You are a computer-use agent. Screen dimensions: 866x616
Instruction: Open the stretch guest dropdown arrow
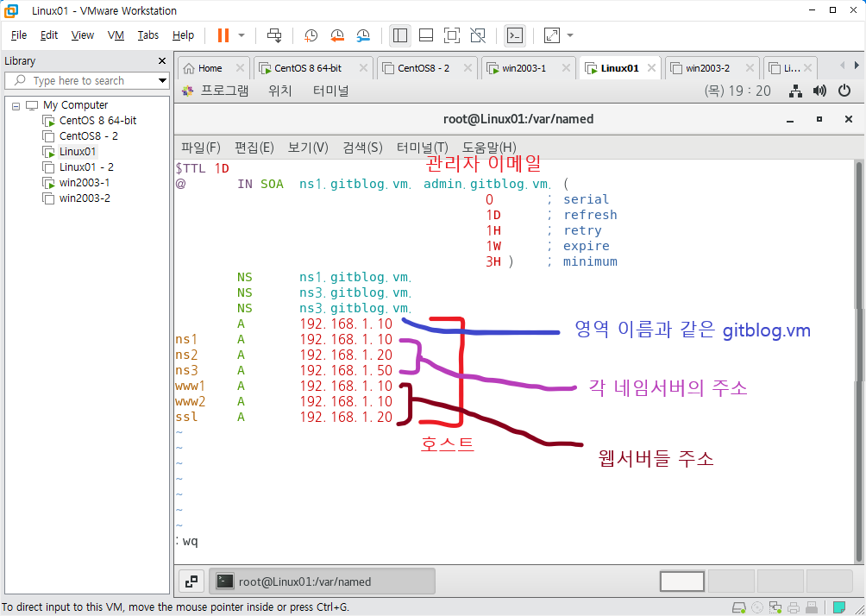570,35
